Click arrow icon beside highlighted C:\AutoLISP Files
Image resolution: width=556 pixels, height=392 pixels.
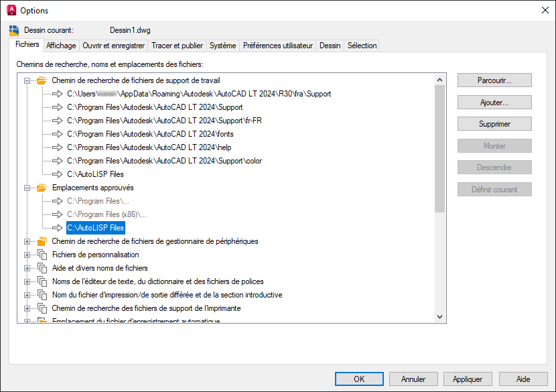pos(58,228)
